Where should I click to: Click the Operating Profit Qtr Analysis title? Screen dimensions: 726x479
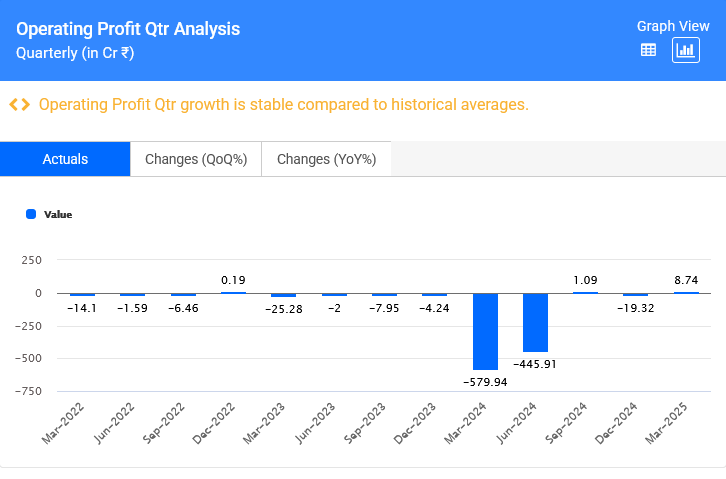coord(128,29)
